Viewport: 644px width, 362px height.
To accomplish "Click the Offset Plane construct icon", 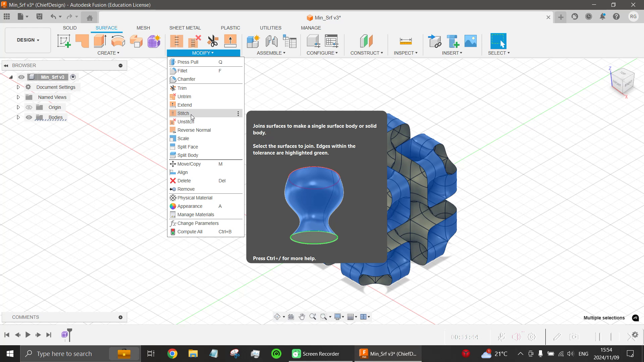I will (x=366, y=41).
